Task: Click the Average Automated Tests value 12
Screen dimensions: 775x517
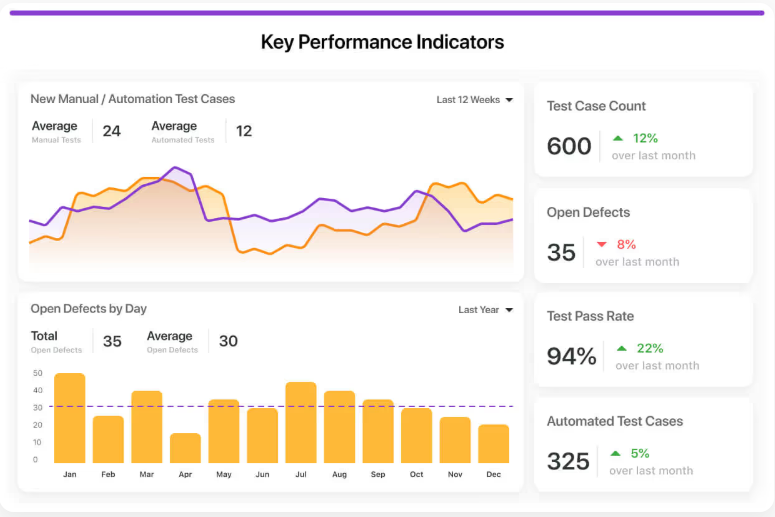Action: pyautogui.click(x=244, y=131)
